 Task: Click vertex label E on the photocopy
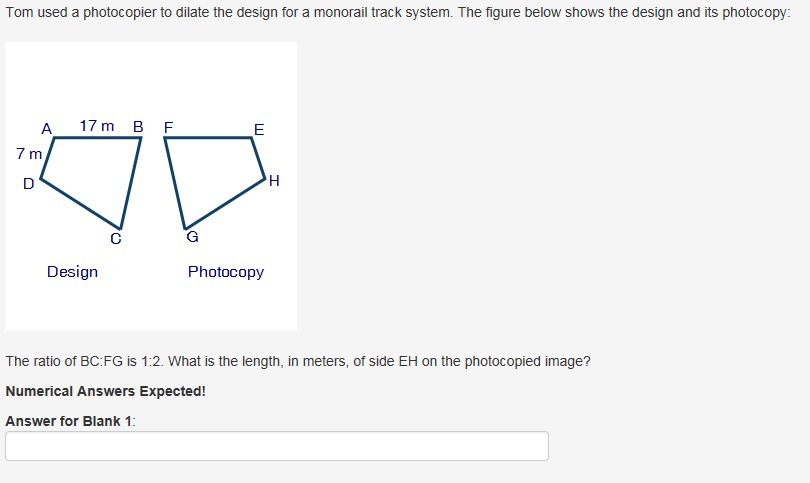coord(259,129)
